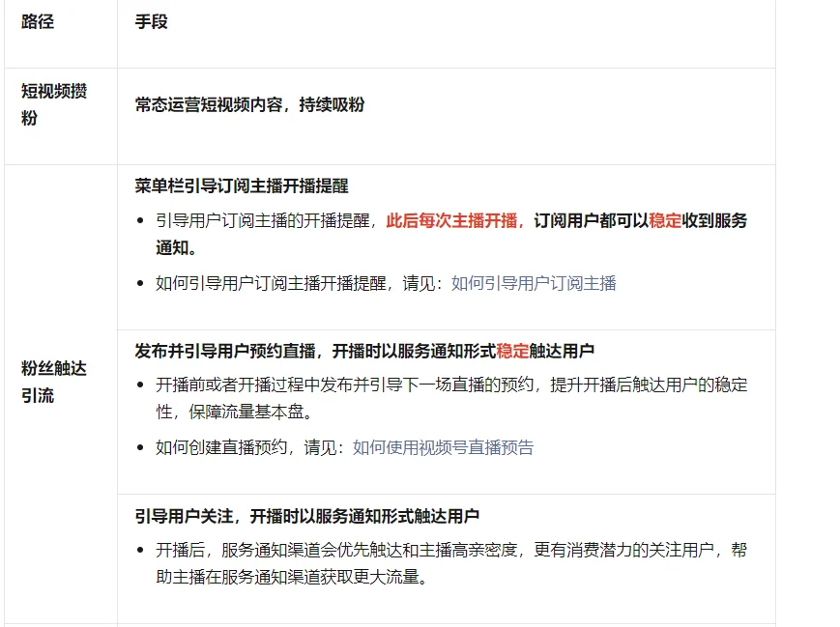The height and width of the screenshot is (627, 840).
Task: Select the 粉丝触达引流 row label
Action: [54, 382]
